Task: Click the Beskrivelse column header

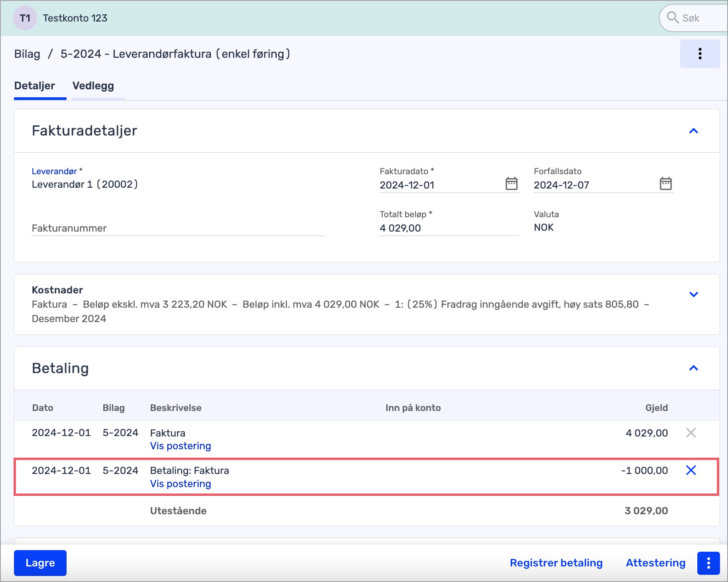Action: pos(176,408)
